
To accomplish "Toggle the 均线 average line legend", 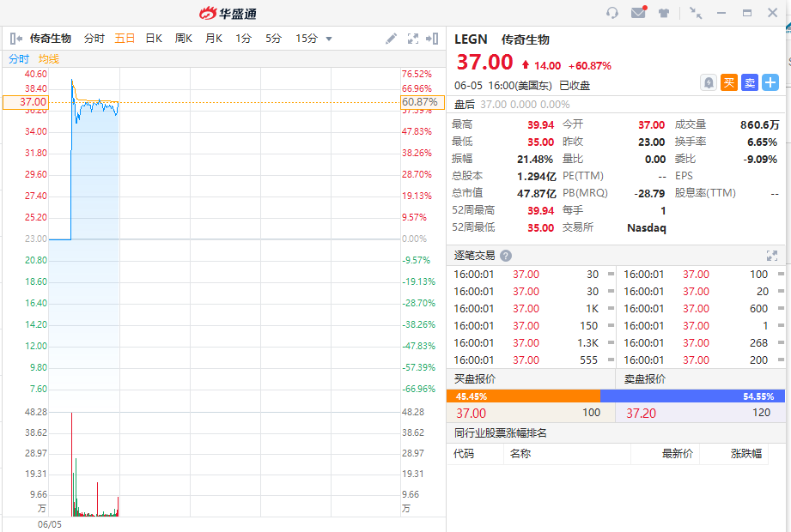I will click(x=49, y=59).
